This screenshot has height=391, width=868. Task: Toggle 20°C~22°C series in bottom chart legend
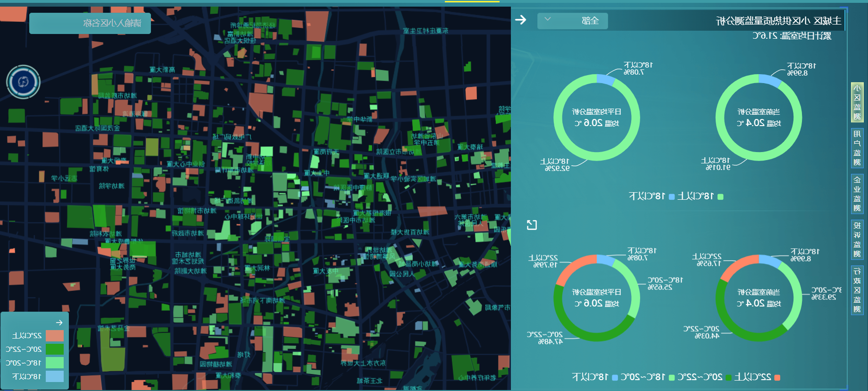pos(704,377)
